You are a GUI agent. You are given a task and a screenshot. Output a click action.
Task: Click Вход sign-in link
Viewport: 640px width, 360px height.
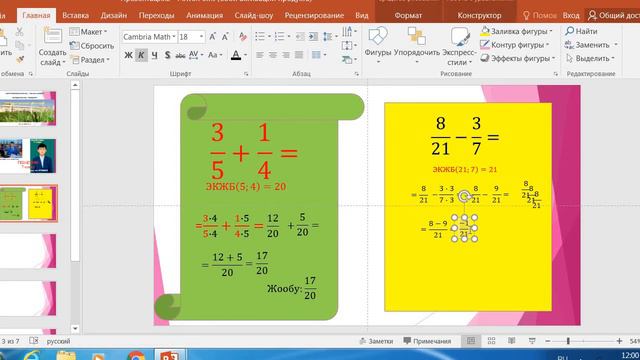click(x=571, y=16)
